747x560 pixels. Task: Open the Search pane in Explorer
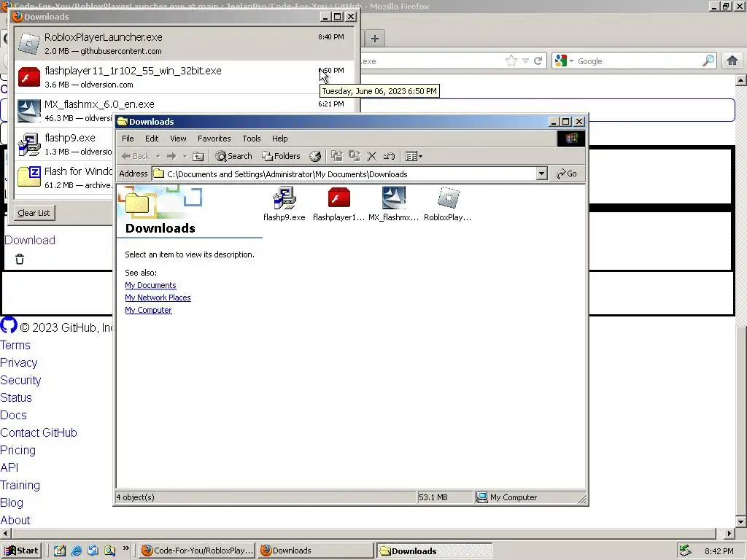click(233, 156)
